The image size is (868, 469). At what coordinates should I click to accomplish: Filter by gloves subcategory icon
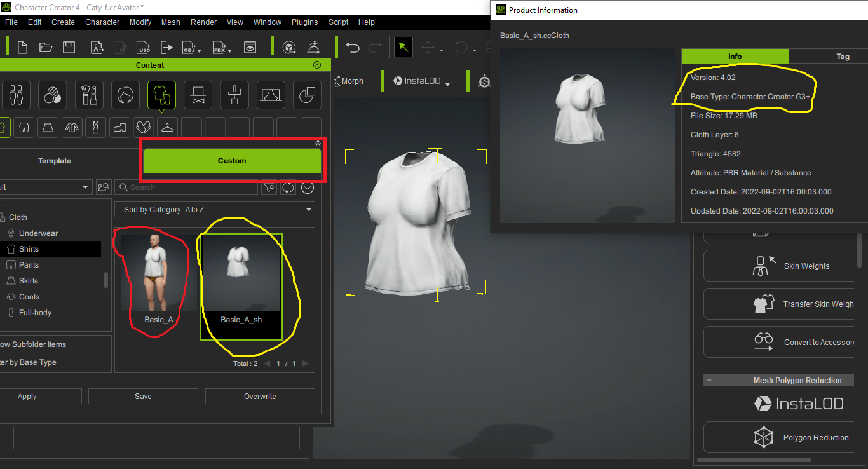click(x=143, y=127)
